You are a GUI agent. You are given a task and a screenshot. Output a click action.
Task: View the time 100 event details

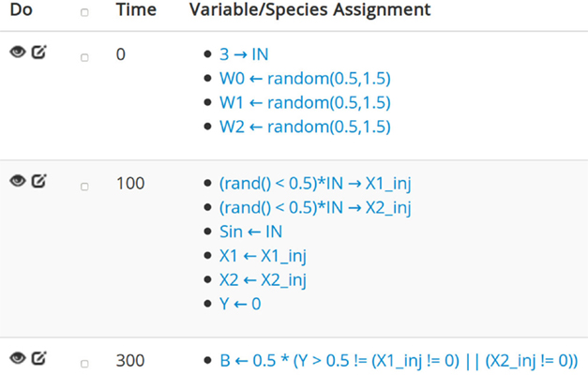17,181
